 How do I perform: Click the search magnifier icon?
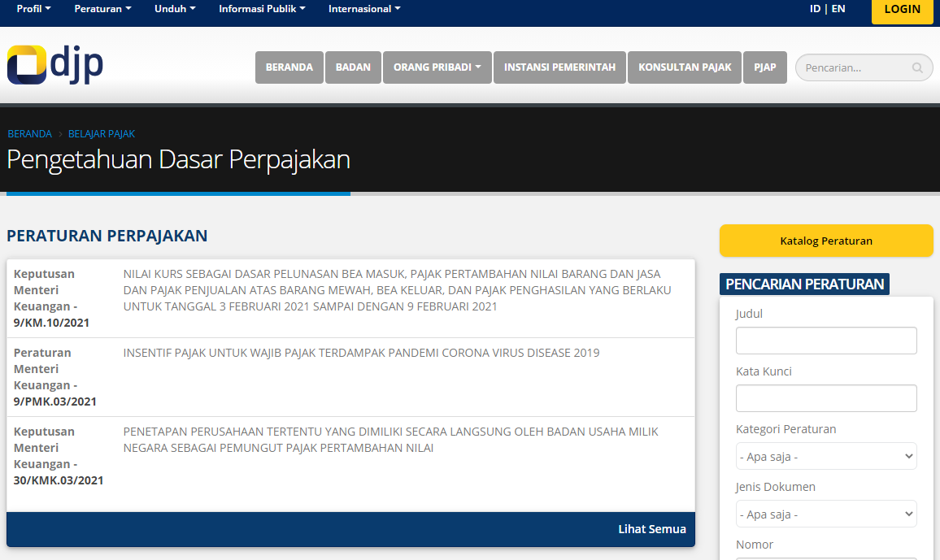[917, 68]
